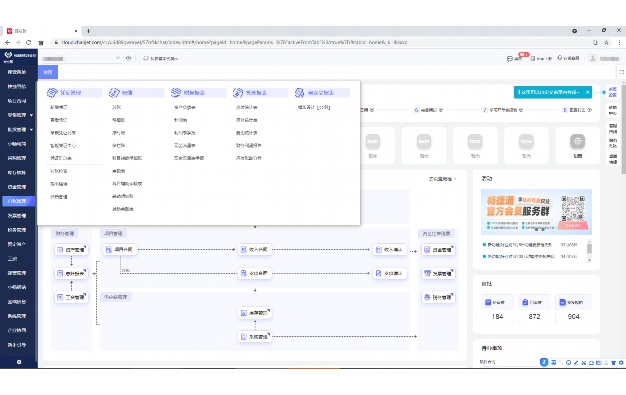The image size is (626, 395).
Task: Open the shortcut card with the eye icon
Action: point(577,145)
